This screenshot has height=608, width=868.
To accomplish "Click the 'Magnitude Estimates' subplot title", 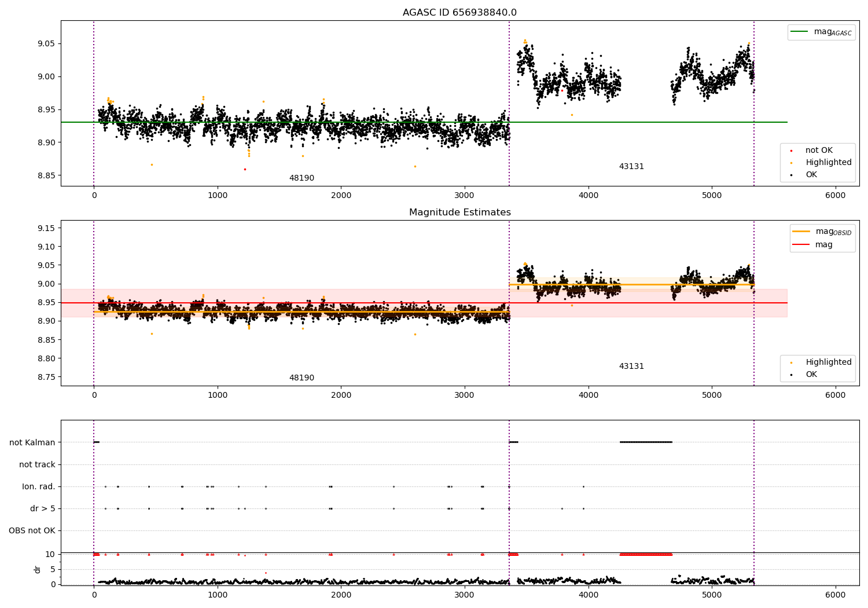I will click(459, 213).
